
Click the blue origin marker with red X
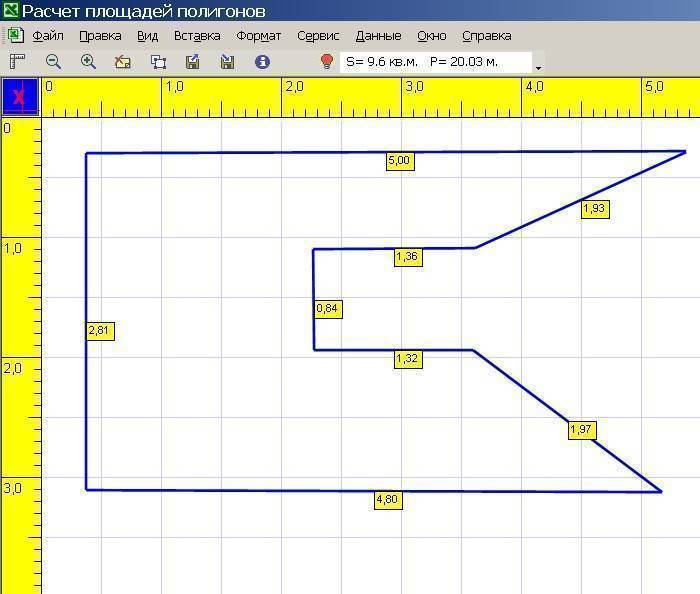coord(20,97)
